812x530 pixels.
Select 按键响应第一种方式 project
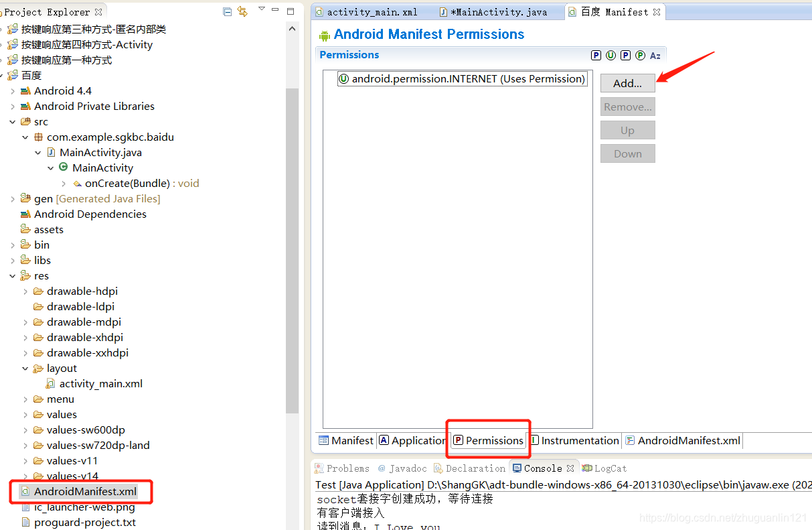[x=66, y=60]
